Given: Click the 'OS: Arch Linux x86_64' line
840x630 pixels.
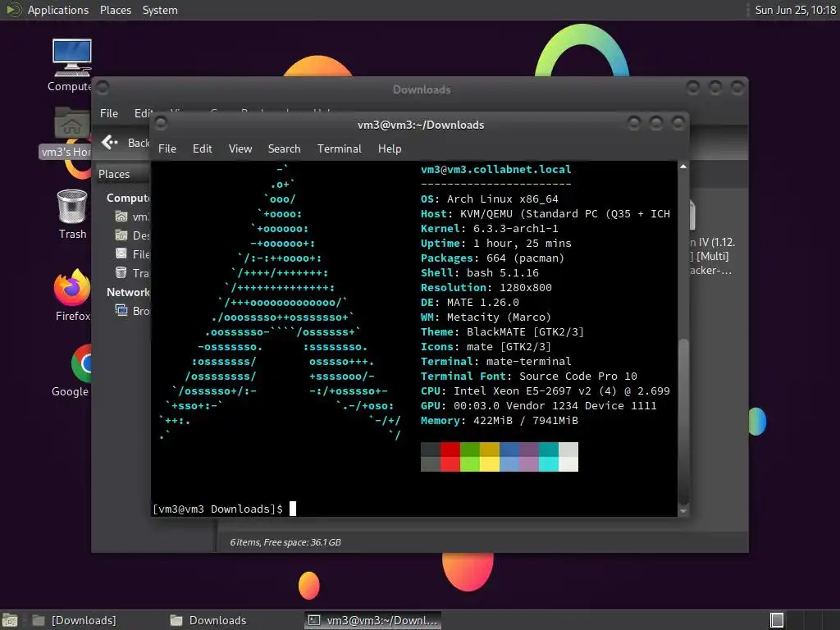Looking at the screenshot, I should [x=489, y=199].
